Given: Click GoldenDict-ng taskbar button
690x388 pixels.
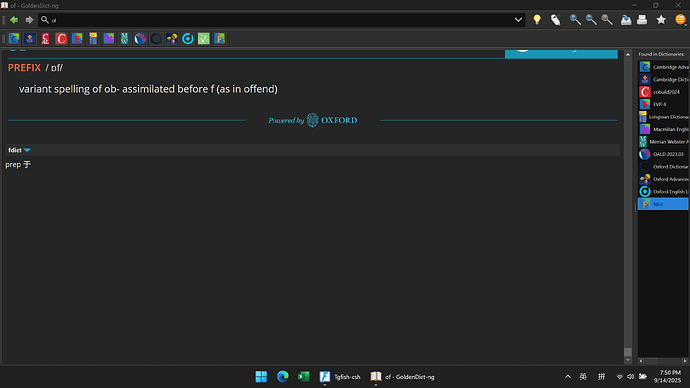Looking at the screenshot, I should tap(403, 377).
